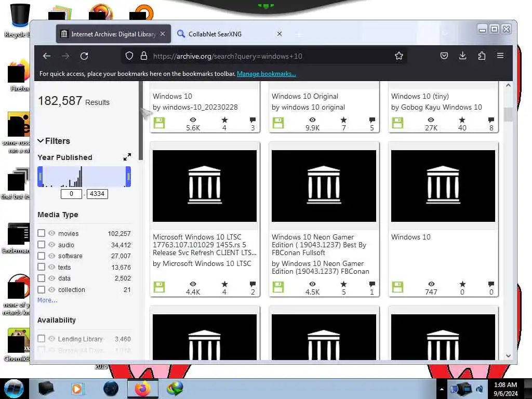Image resolution: width=532 pixels, height=399 pixels.
Task: Click the Manage bookmarks link
Action: pos(267,74)
